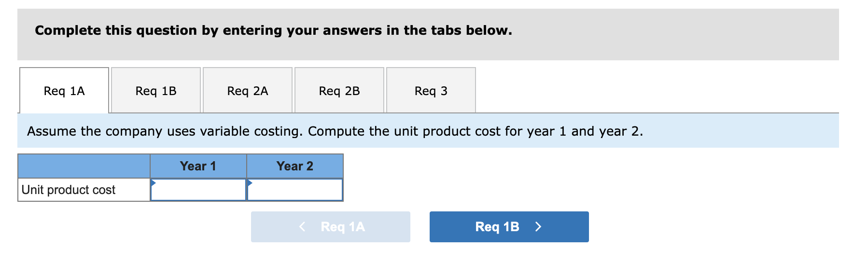Click the disabled Req 1A back button
Viewport: 868px width, 278px height.
tap(330, 227)
